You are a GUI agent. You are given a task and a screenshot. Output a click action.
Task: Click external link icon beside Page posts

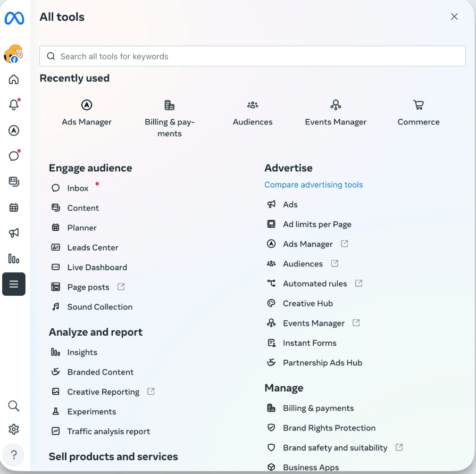click(x=121, y=287)
